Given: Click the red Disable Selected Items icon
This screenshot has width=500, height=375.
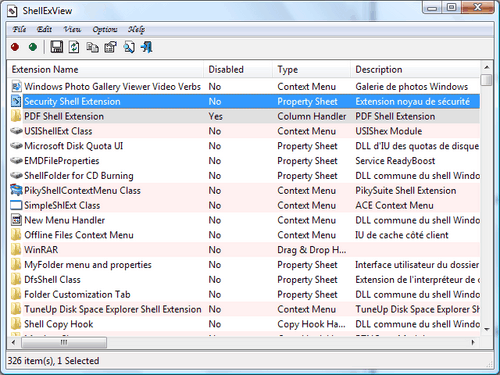Looking at the screenshot, I should (x=15, y=47).
